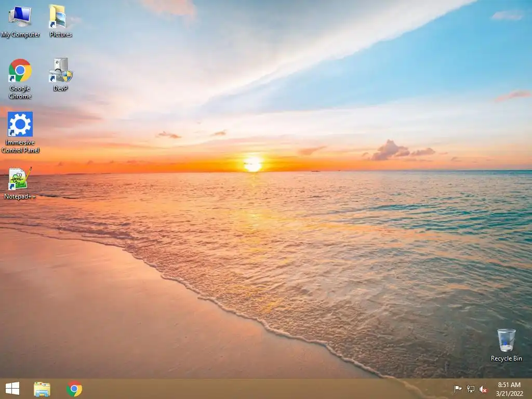Select the DevP desktop shortcut

(60, 75)
